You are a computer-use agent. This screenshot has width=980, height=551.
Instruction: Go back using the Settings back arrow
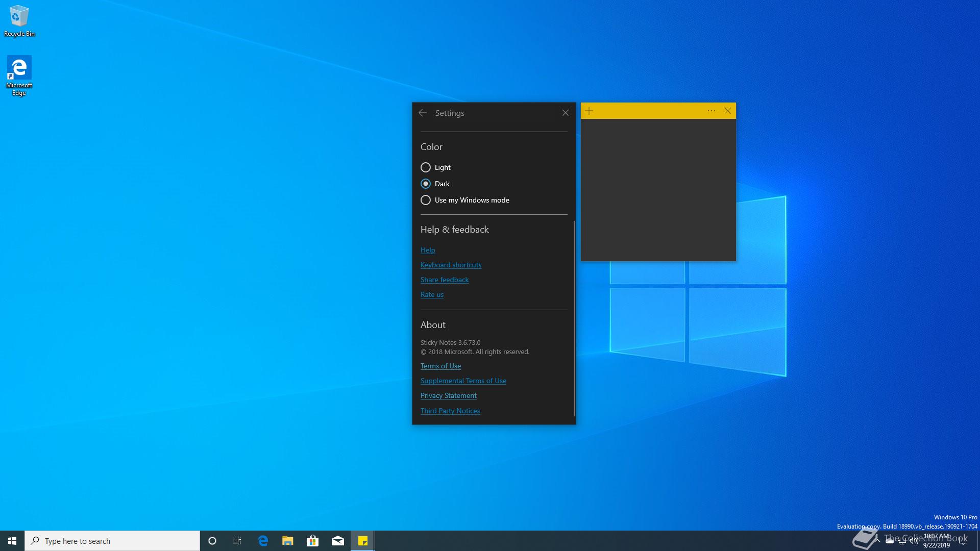(423, 113)
